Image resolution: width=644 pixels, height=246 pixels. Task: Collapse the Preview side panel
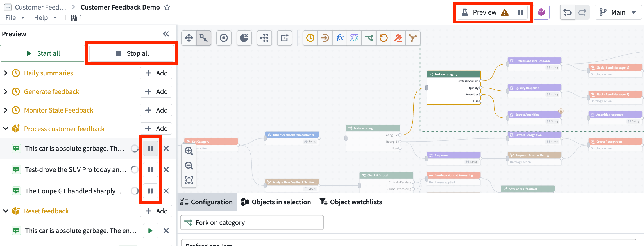tap(166, 34)
